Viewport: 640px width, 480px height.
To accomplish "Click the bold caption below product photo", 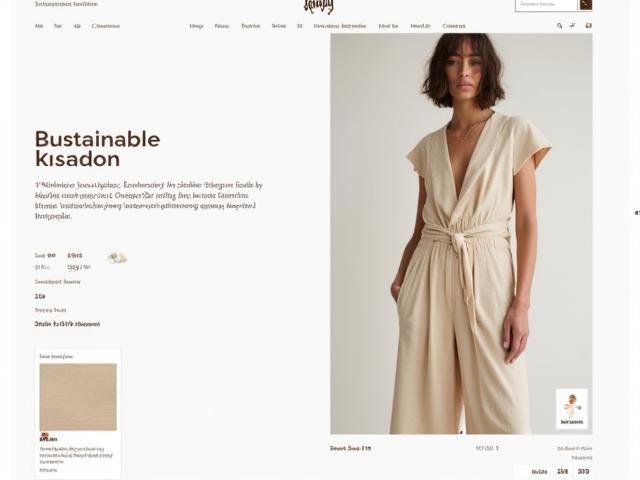I will pos(351,448).
